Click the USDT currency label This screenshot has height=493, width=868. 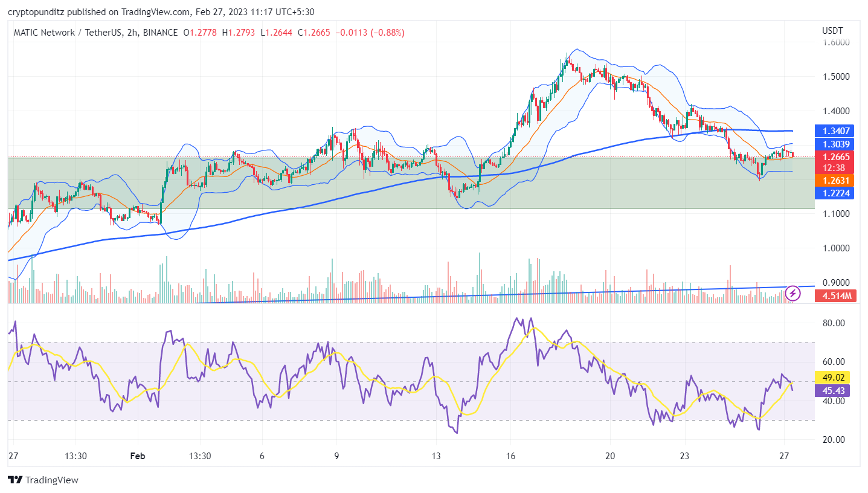coord(832,30)
